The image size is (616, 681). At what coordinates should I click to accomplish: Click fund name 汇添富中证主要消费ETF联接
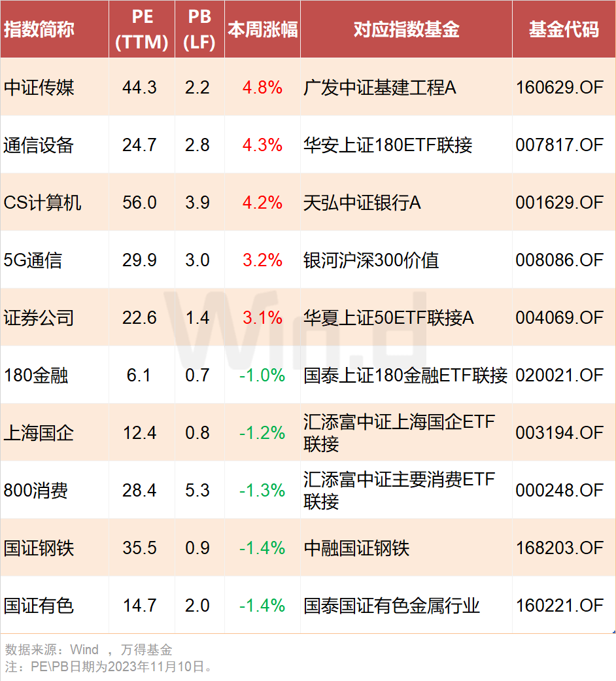400,491
